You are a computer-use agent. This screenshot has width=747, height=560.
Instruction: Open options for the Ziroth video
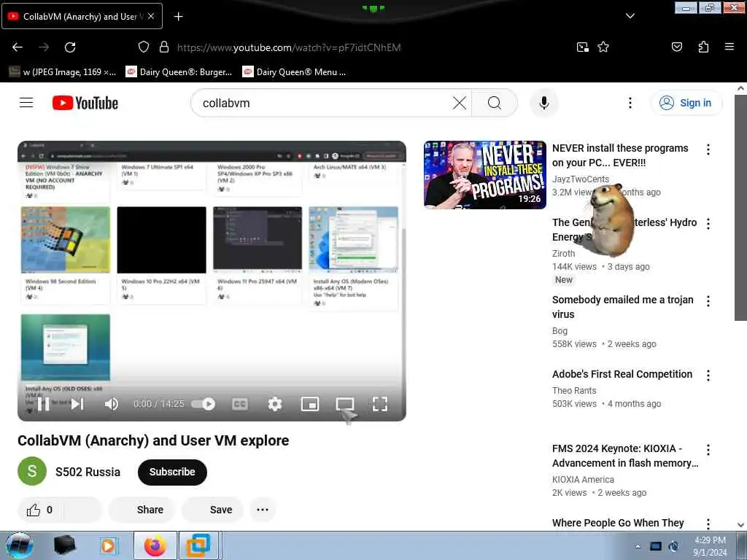point(708,224)
